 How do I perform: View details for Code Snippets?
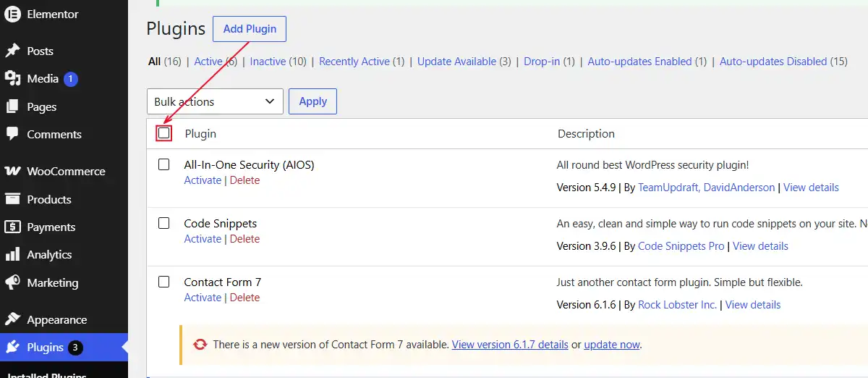pos(760,246)
